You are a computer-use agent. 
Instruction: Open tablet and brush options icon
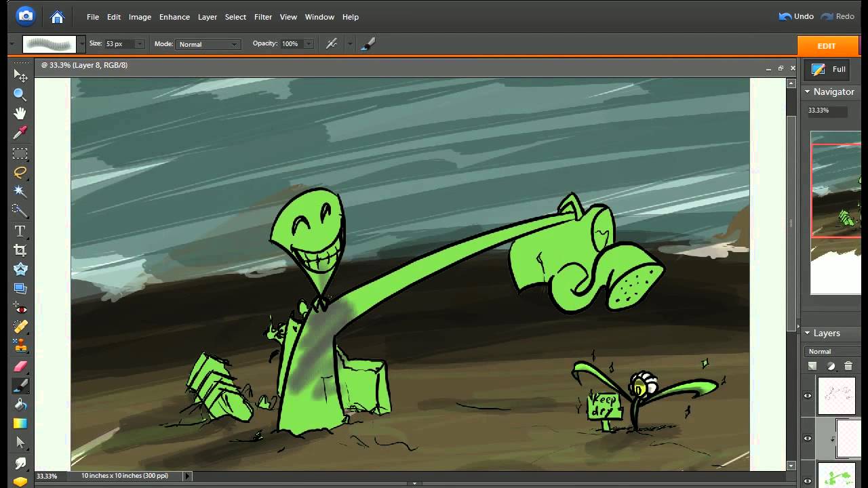[x=368, y=44]
